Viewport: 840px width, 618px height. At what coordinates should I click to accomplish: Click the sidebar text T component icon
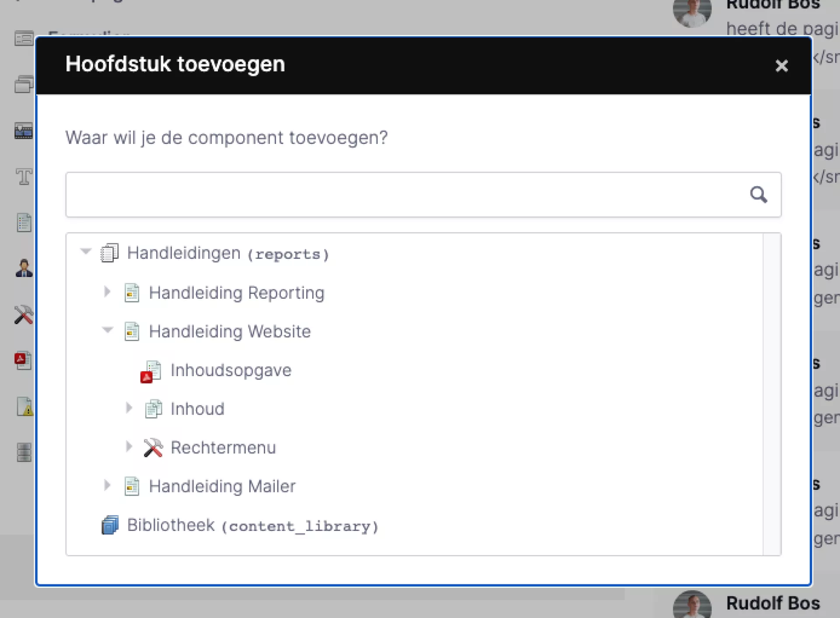(24, 177)
